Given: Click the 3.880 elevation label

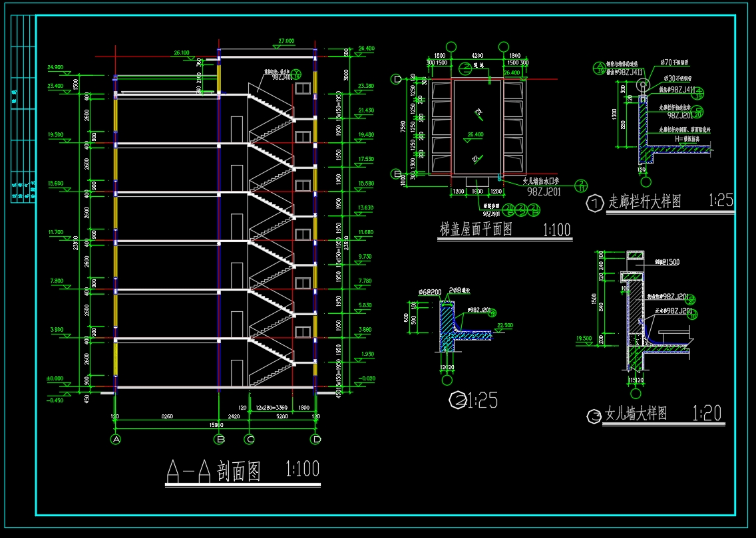Looking at the screenshot, I should [366, 330].
